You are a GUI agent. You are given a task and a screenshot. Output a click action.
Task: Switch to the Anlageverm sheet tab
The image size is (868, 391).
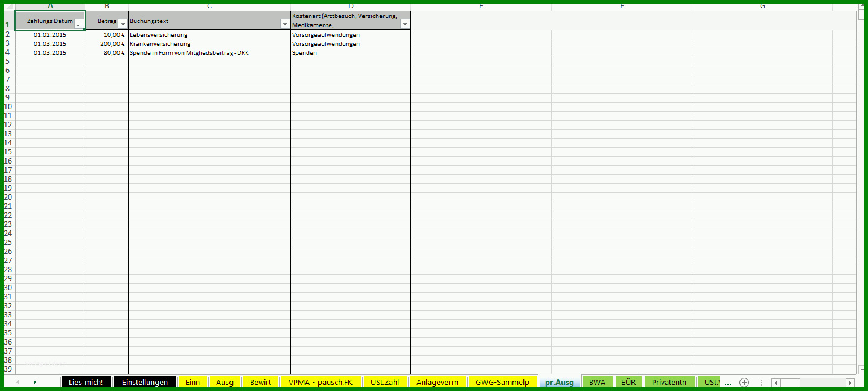coord(437,382)
